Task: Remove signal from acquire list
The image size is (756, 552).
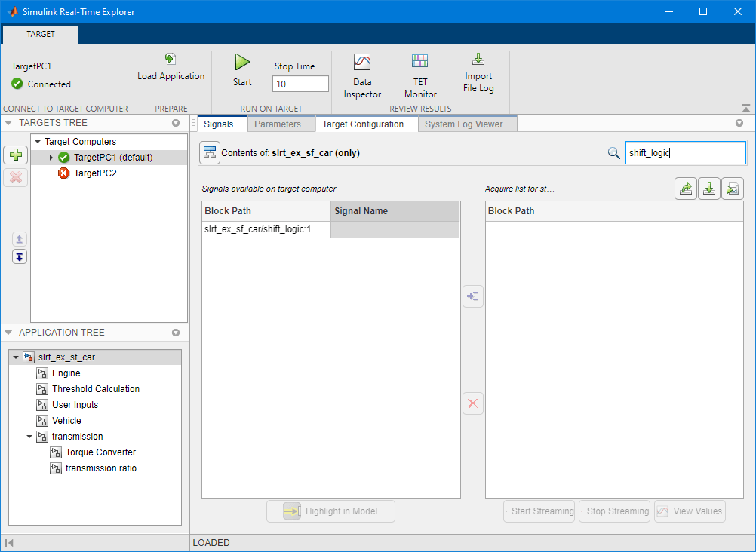Action: 473,403
